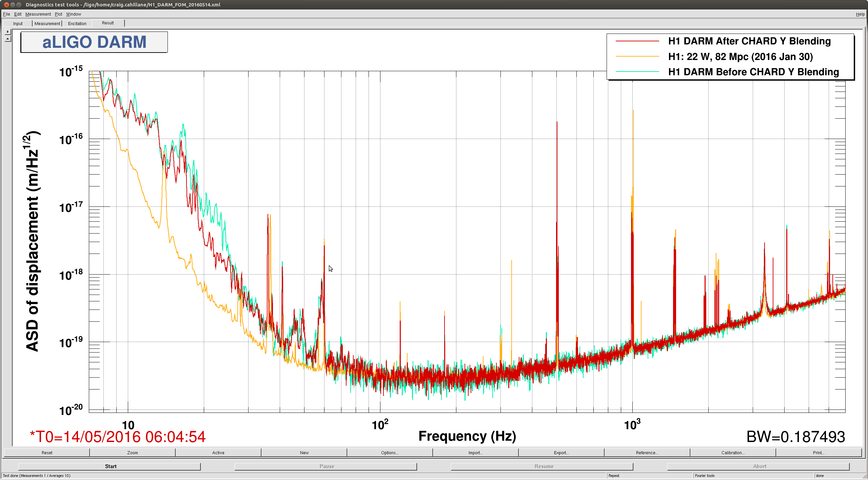
Task: Click the T0 timestamp text
Action: (118, 437)
